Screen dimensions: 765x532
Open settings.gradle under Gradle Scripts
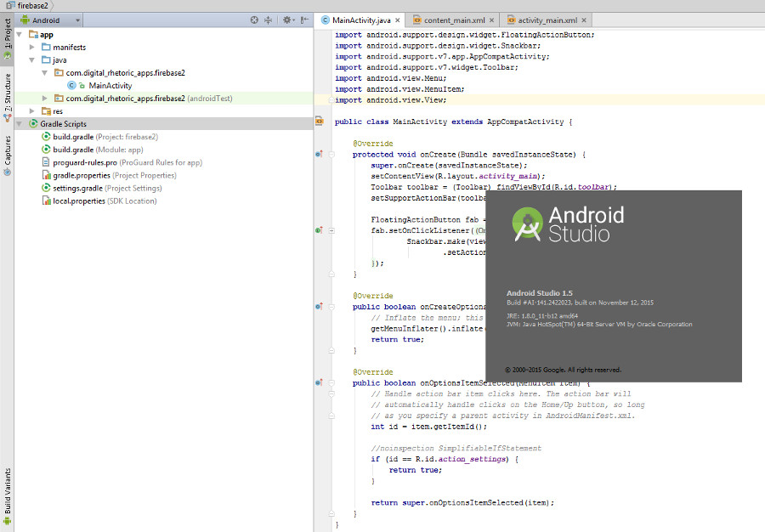click(79, 188)
